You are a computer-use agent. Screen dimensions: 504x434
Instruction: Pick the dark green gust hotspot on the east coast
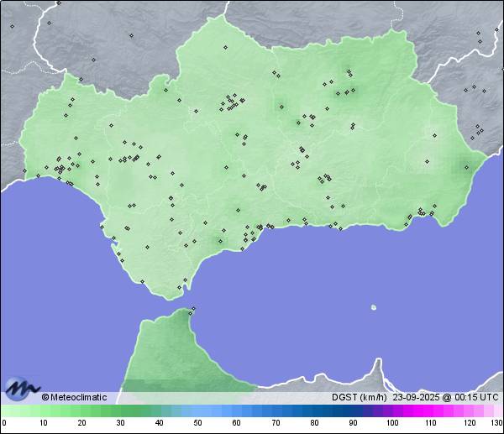click(x=465, y=167)
